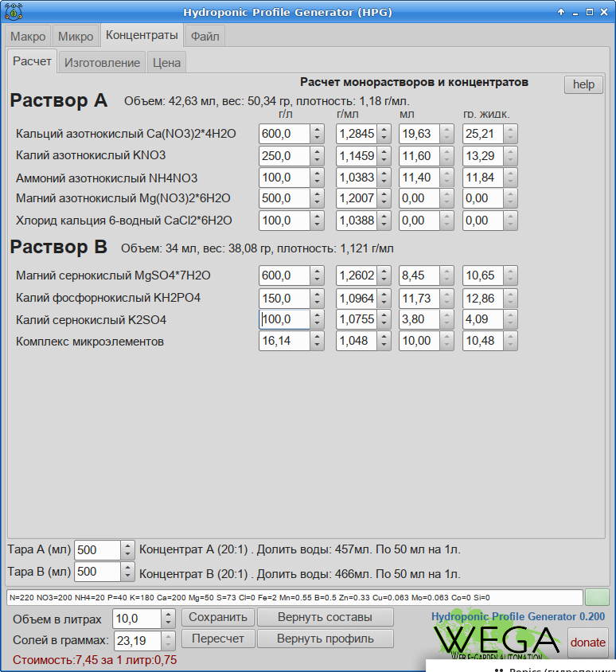Viewport: 616px width, 672px height.
Task: Click Солей в граммах field 23,19
Action: coord(137,641)
